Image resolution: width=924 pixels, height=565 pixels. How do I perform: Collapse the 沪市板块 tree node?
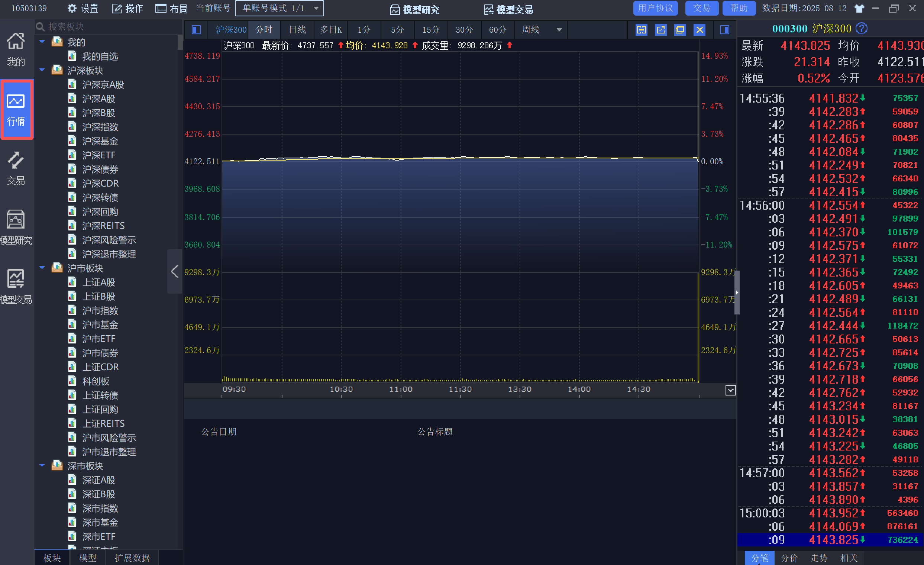tap(42, 268)
